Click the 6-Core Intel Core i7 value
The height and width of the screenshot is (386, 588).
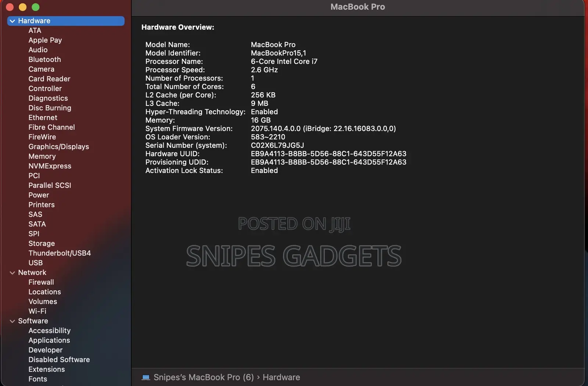tap(284, 61)
